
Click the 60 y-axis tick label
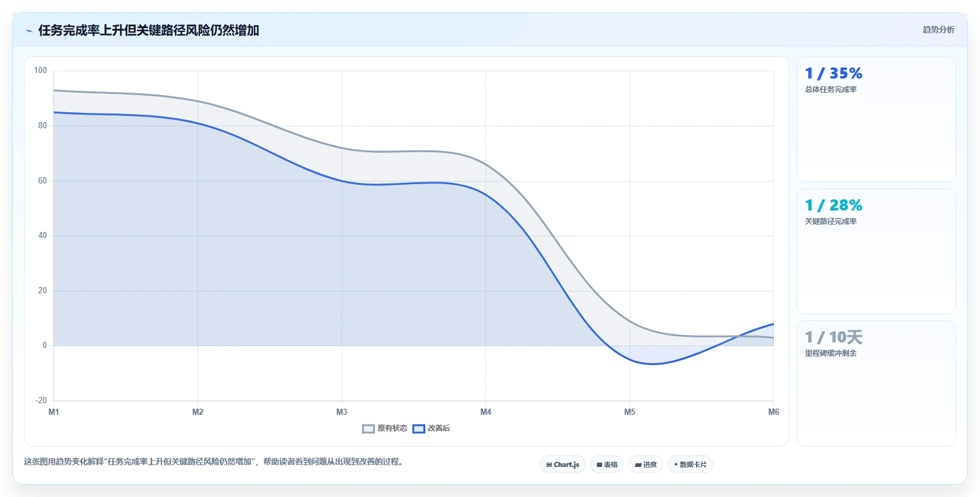click(x=42, y=181)
